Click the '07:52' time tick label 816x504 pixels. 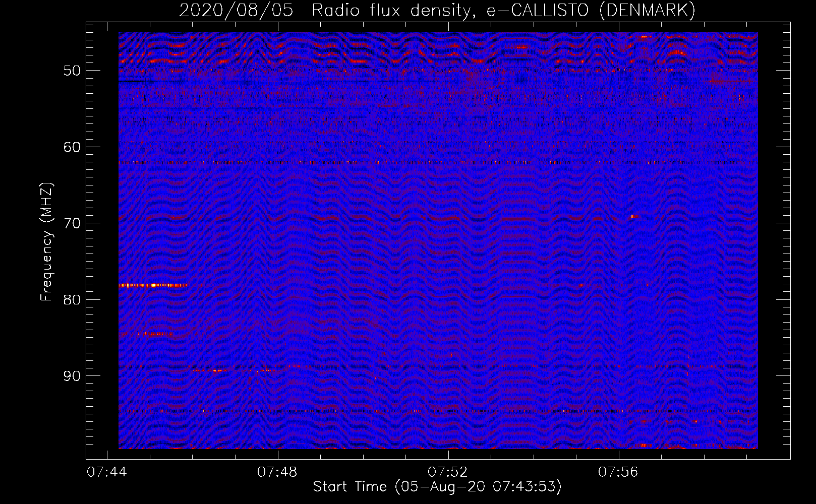pos(447,472)
